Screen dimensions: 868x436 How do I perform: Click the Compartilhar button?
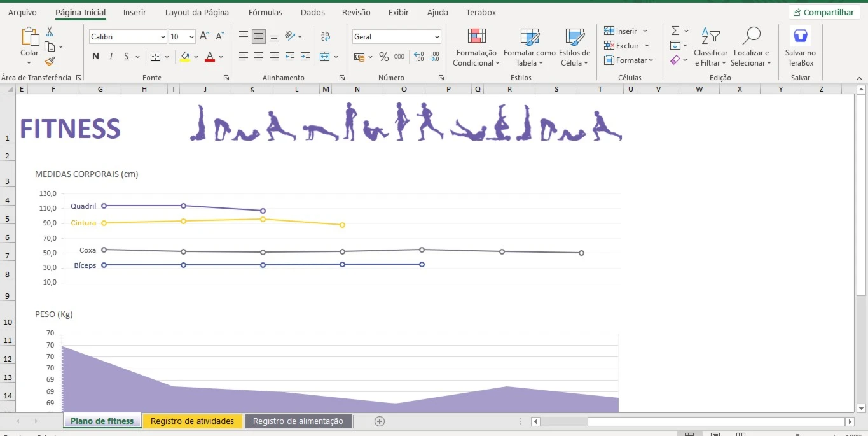[823, 12]
